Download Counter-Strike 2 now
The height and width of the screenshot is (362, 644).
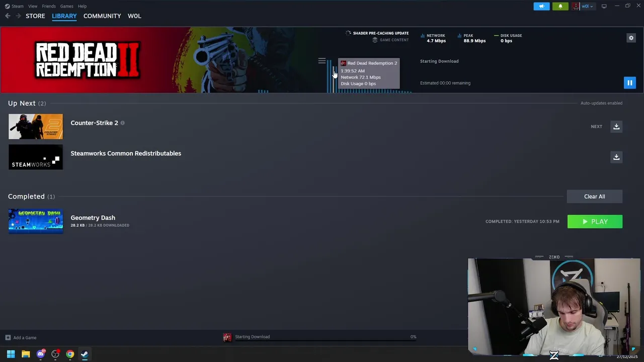616,126
